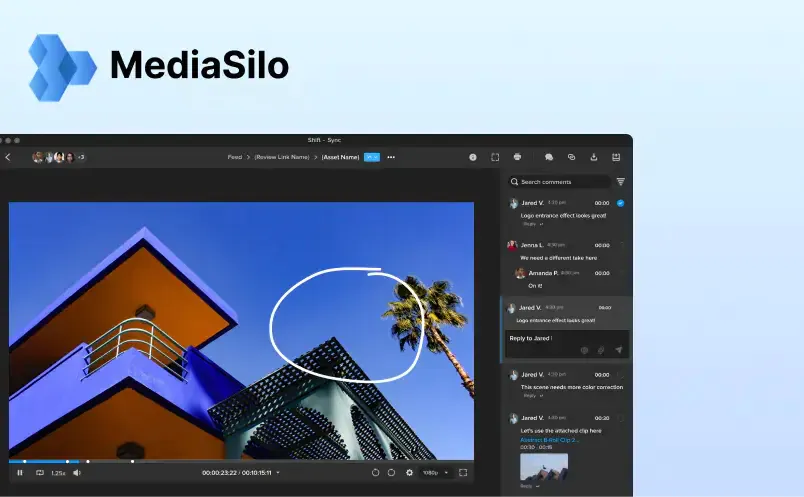Toggle loop playback icon
This screenshot has height=497, width=804.
coord(39,473)
